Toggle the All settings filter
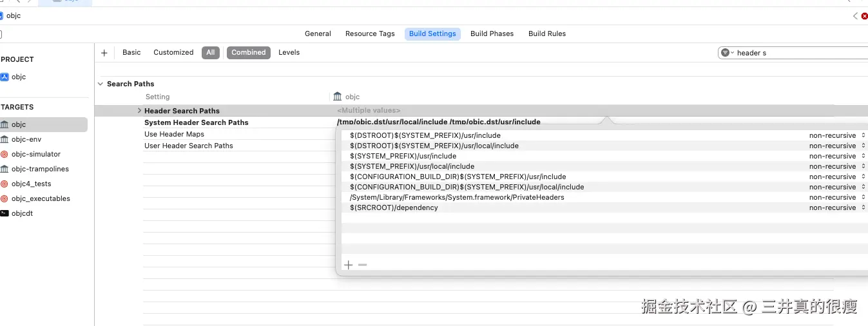The width and height of the screenshot is (868, 326). click(x=211, y=53)
